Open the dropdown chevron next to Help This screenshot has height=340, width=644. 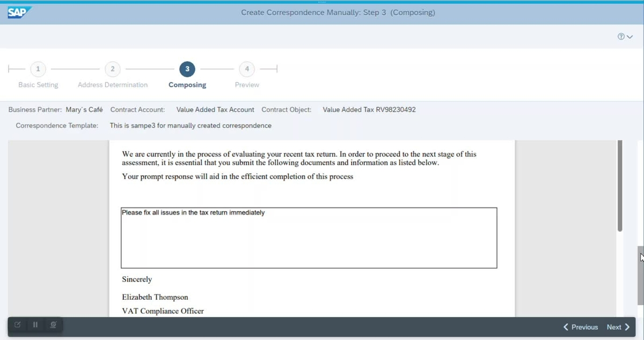click(629, 36)
